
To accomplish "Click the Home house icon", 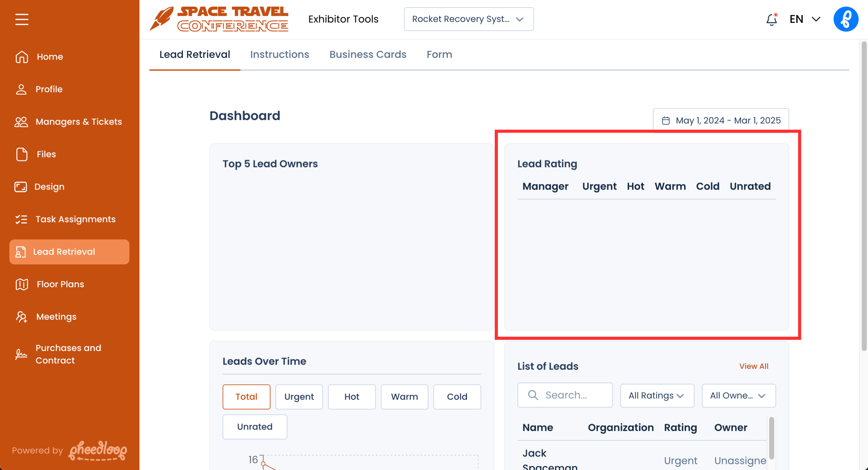I will tap(22, 57).
